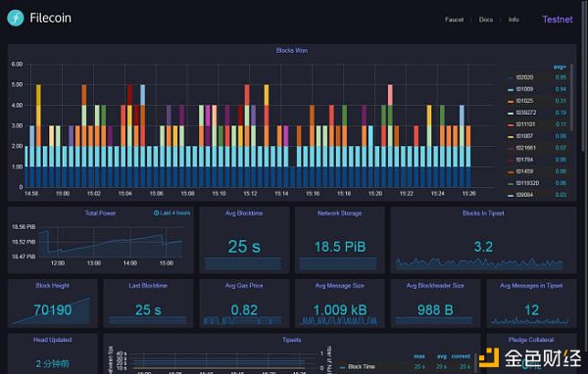Open the Total Power panel title menu
The width and height of the screenshot is (588, 374).
click(100, 212)
